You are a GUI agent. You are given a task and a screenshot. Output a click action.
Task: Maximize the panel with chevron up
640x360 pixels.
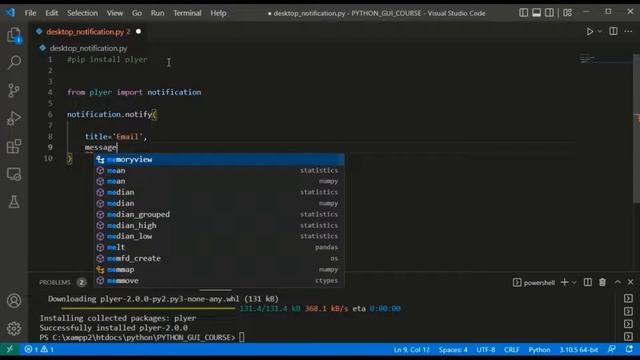618,282
